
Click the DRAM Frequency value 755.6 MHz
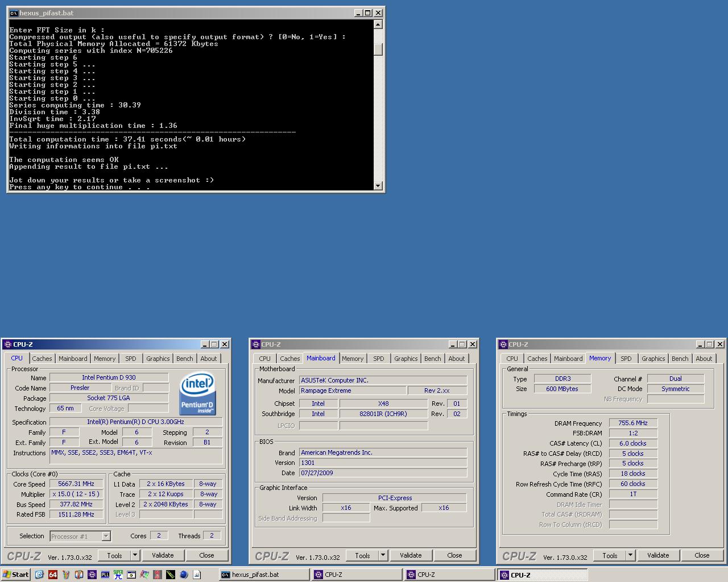633,423
